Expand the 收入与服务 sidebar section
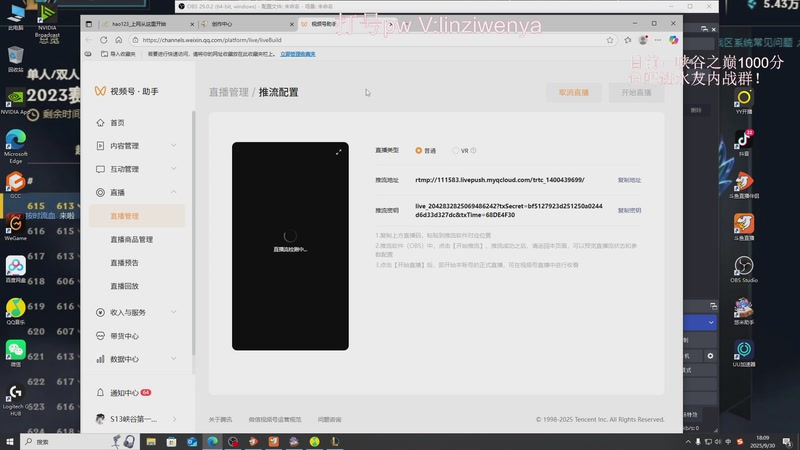Viewport: 800px width, 450px height. coord(137,312)
